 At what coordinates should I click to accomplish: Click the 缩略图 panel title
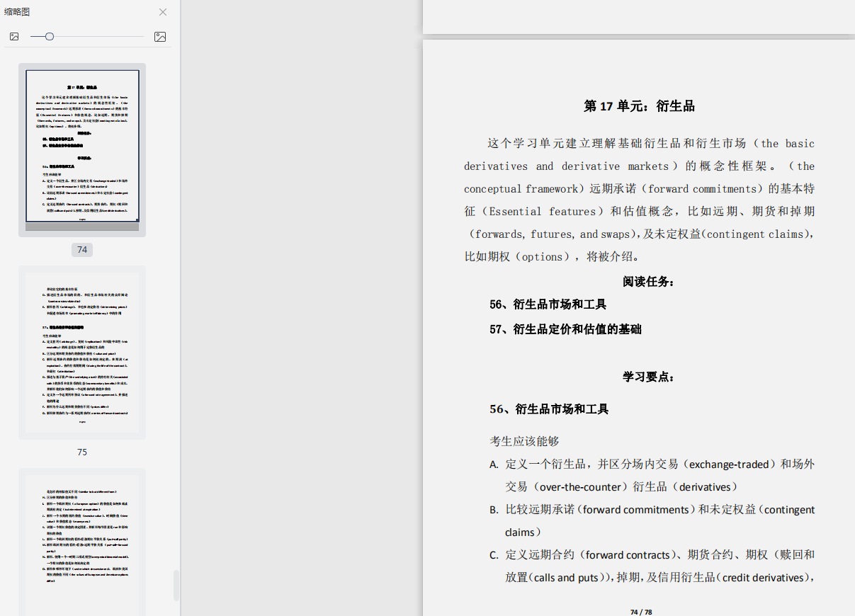click(17, 12)
